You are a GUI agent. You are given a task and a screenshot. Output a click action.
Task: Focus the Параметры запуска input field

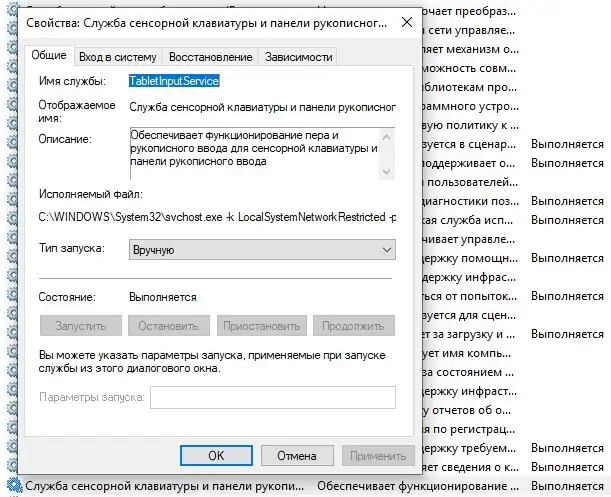273,397
